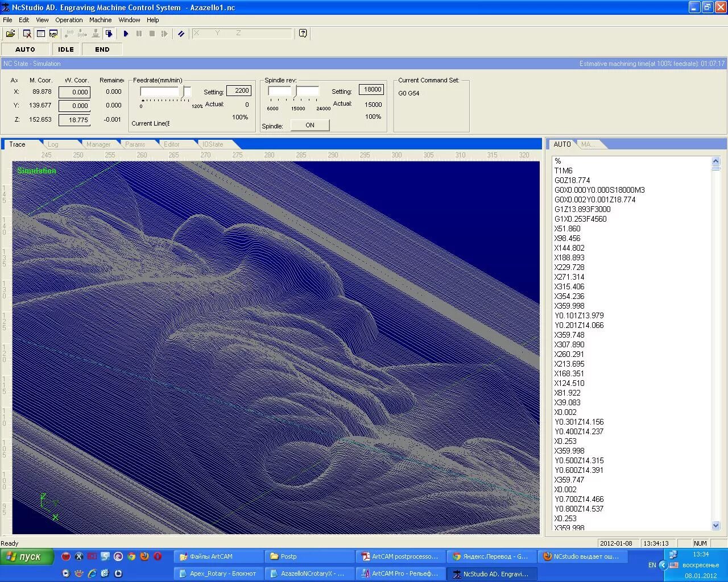Launch Firefox from quick launch

[x=144, y=556]
